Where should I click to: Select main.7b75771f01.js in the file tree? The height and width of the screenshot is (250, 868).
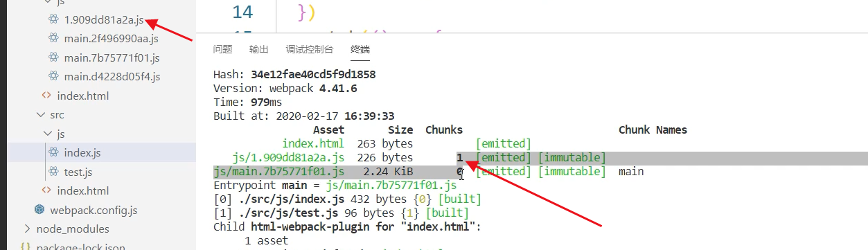coord(112,57)
